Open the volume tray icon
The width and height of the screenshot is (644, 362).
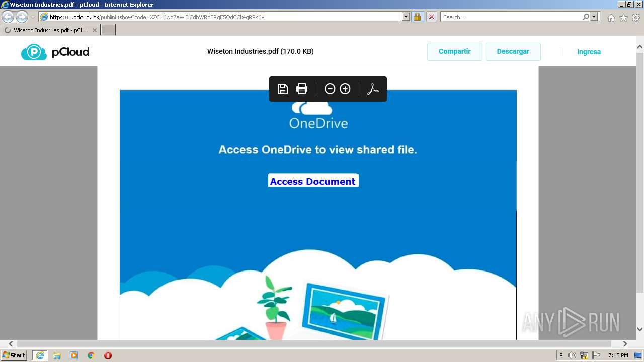572,355
